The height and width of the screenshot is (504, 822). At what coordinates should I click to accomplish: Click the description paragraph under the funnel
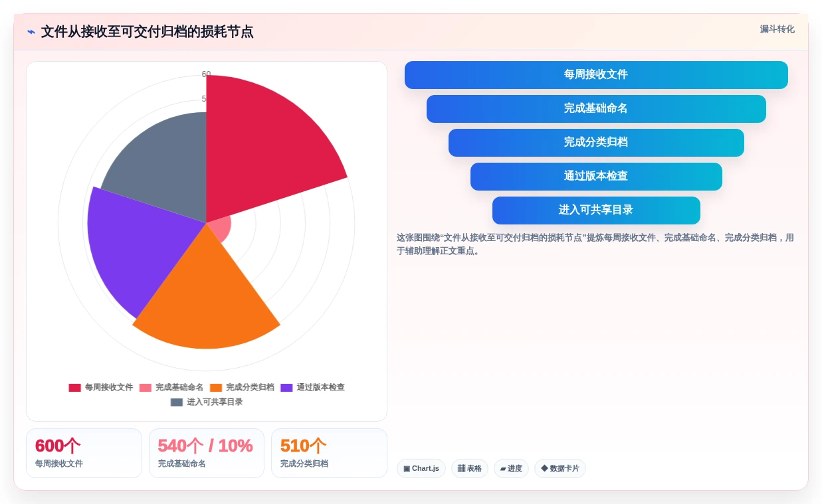click(x=595, y=244)
